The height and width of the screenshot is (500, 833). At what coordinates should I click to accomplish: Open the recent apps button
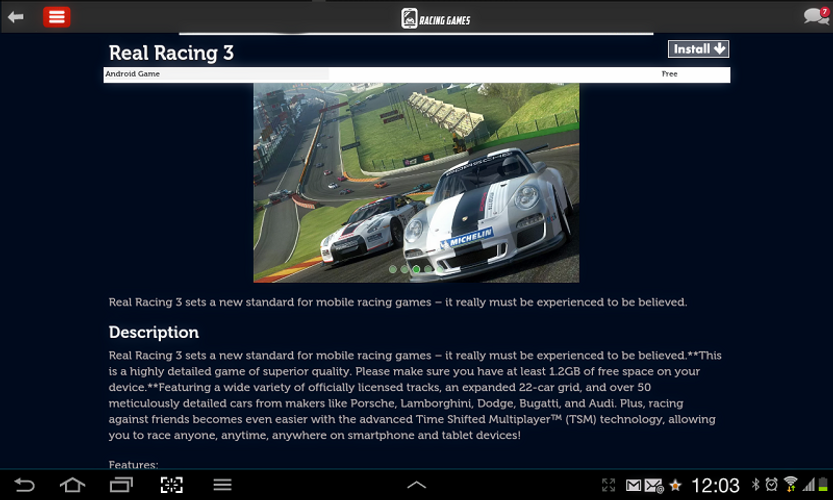point(121,485)
